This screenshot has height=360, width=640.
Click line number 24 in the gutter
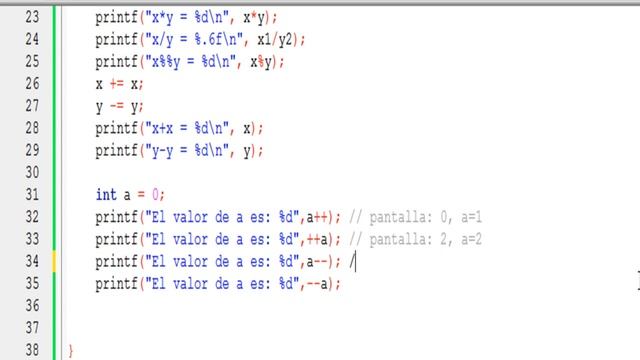[x=32, y=39]
